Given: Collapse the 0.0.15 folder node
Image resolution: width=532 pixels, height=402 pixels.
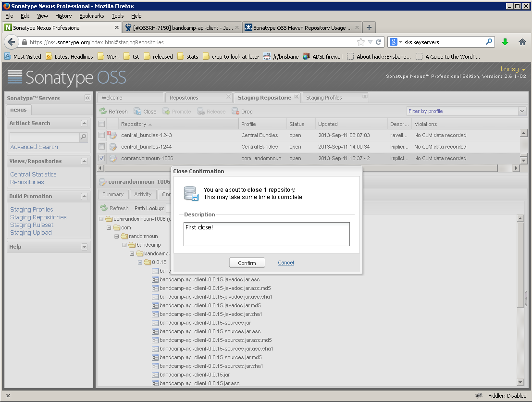Looking at the screenshot, I should point(140,263).
